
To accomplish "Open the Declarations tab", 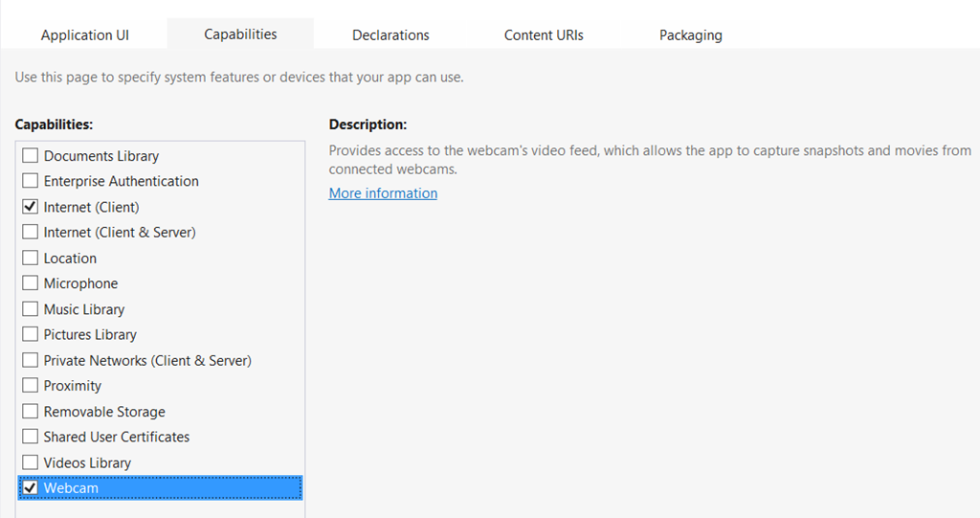I will tap(390, 35).
